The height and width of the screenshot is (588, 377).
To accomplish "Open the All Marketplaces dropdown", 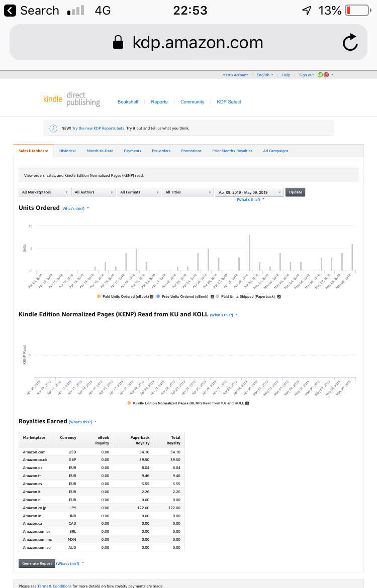I will click(x=45, y=192).
